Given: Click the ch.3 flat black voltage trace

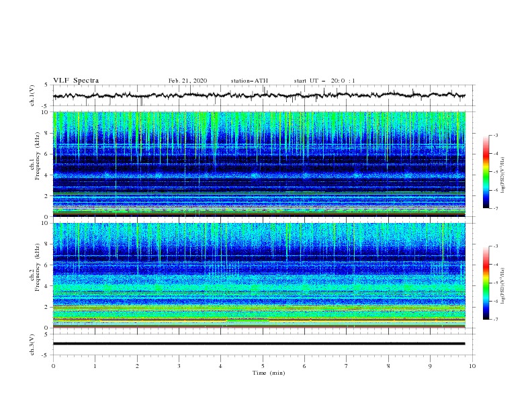Looking at the screenshot, I should 259,344.
